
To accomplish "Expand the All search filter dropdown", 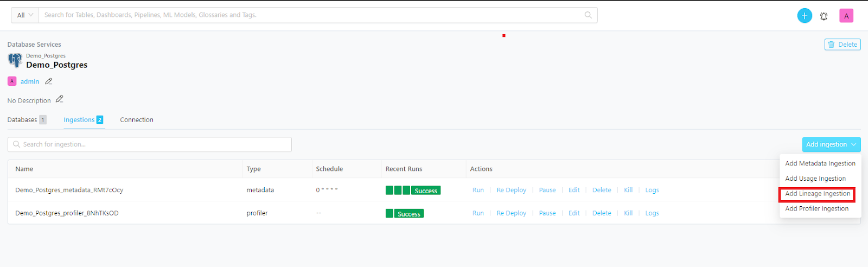I will pos(25,15).
